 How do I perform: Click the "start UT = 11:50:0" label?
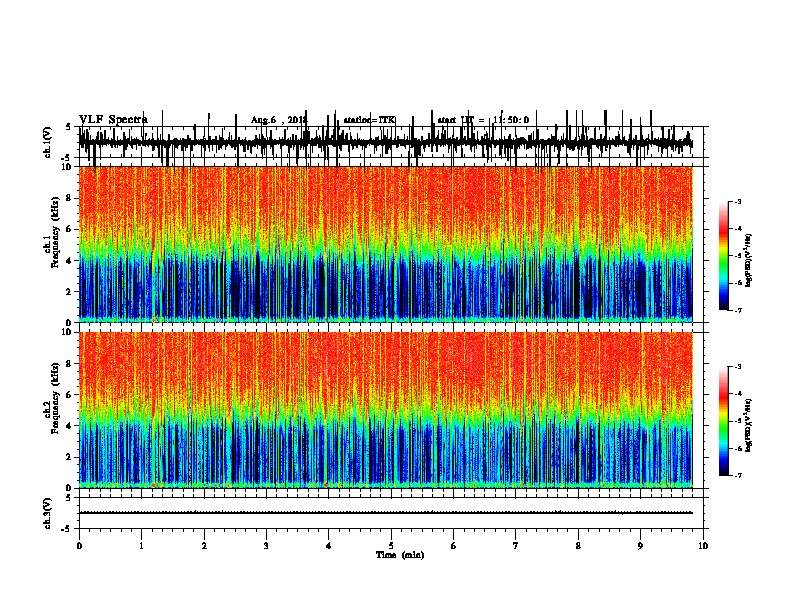click(483, 120)
